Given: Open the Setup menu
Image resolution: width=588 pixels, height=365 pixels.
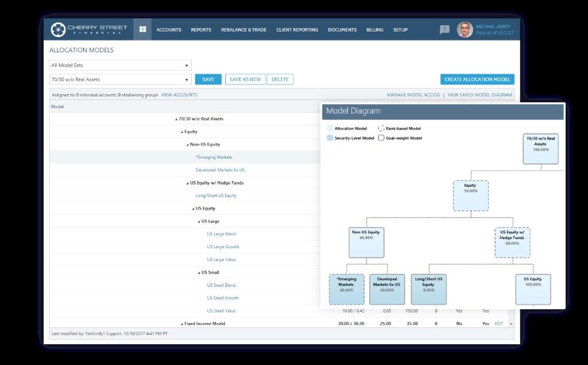Looking at the screenshot, I should click(400, 30).
